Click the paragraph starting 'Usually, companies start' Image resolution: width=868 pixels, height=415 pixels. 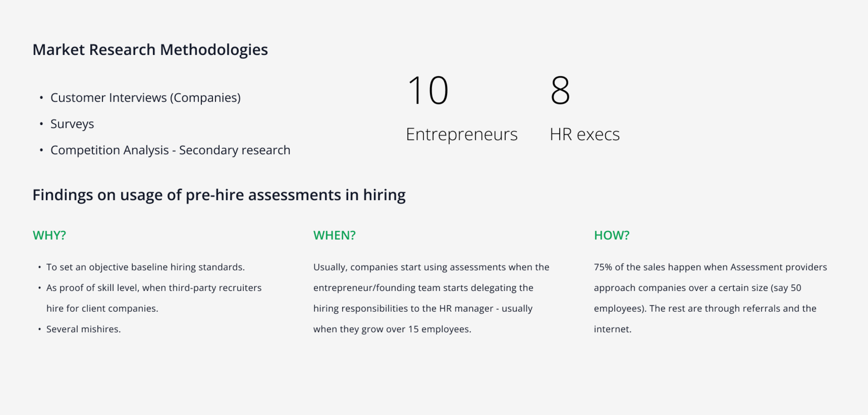point(431,267)
